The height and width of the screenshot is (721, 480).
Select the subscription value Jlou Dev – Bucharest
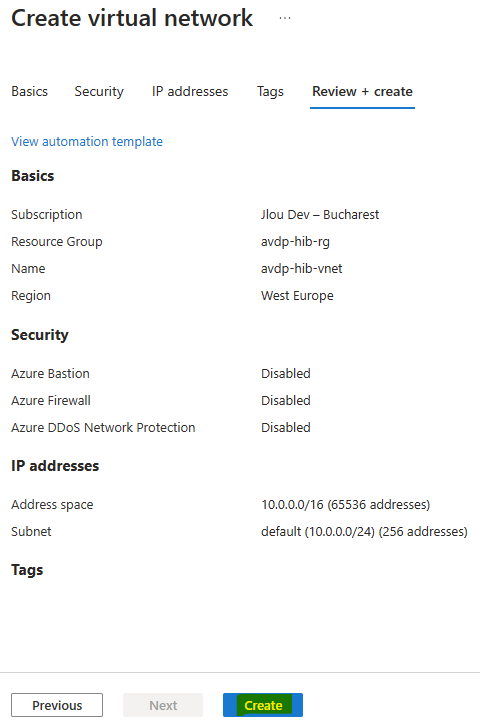click(320, 215)
